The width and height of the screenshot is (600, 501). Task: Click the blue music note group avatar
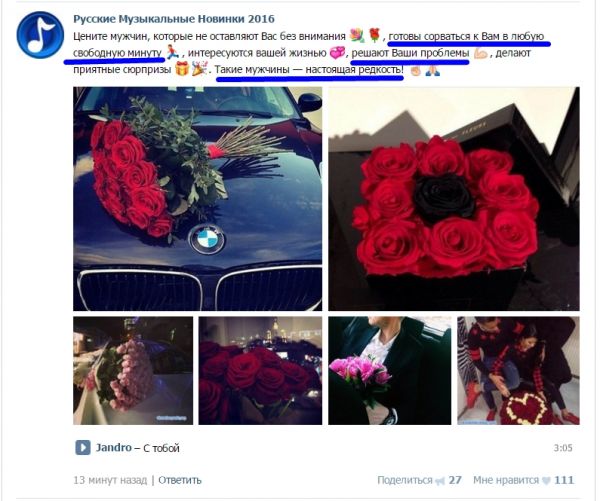click(40, 34)
